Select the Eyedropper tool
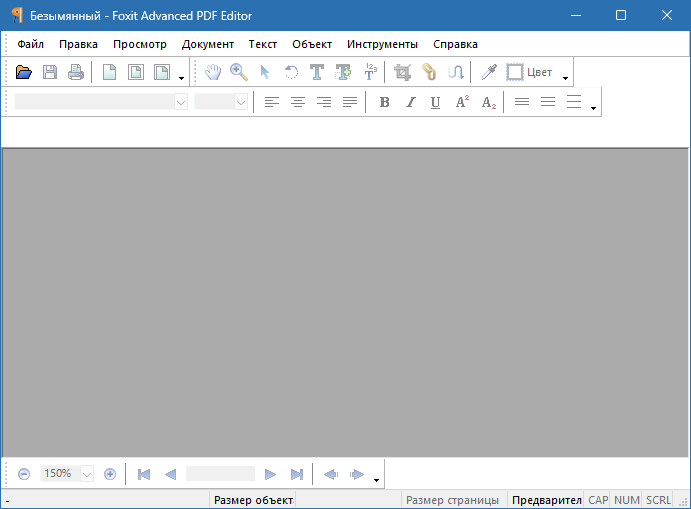The image size is (691, 509). tap(489, 72)
